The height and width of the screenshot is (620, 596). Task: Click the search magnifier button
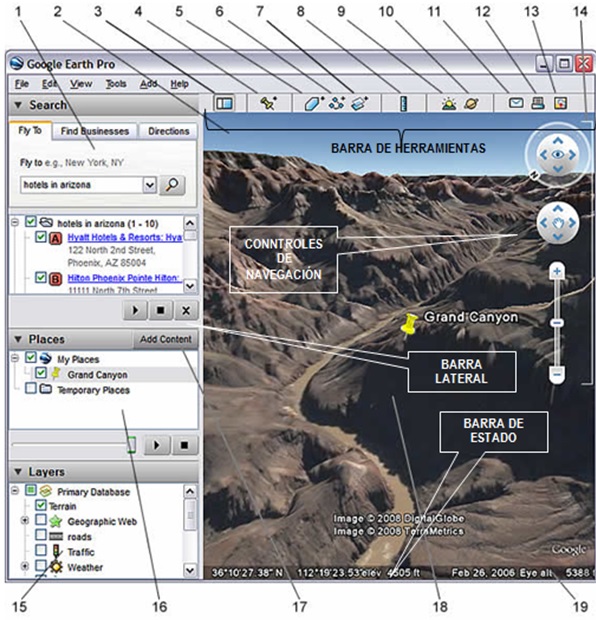pos(172,185)
